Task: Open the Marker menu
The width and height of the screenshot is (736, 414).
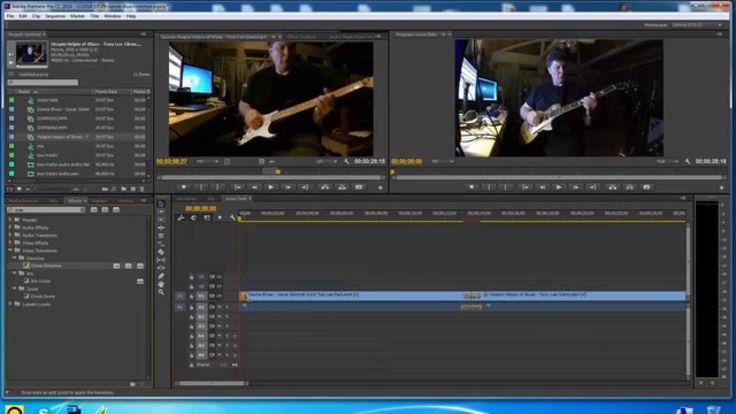Action: (x=77, y=16)
